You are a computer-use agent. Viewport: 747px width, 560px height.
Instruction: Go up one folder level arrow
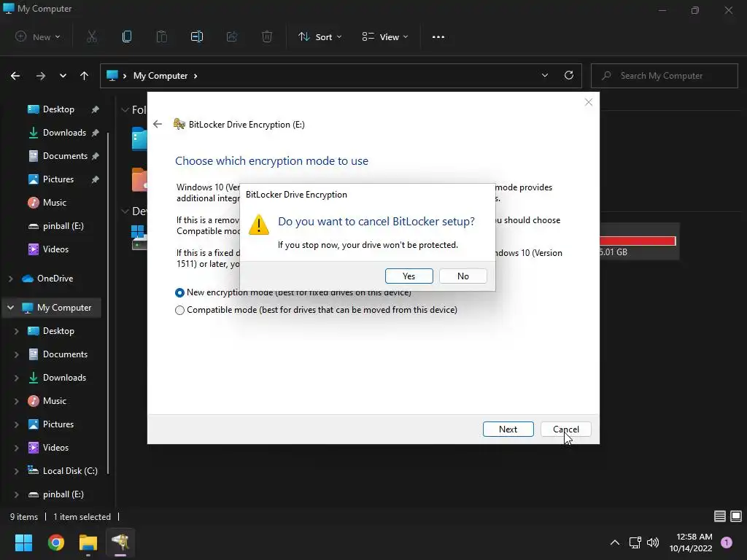click(x=85, y=76)
